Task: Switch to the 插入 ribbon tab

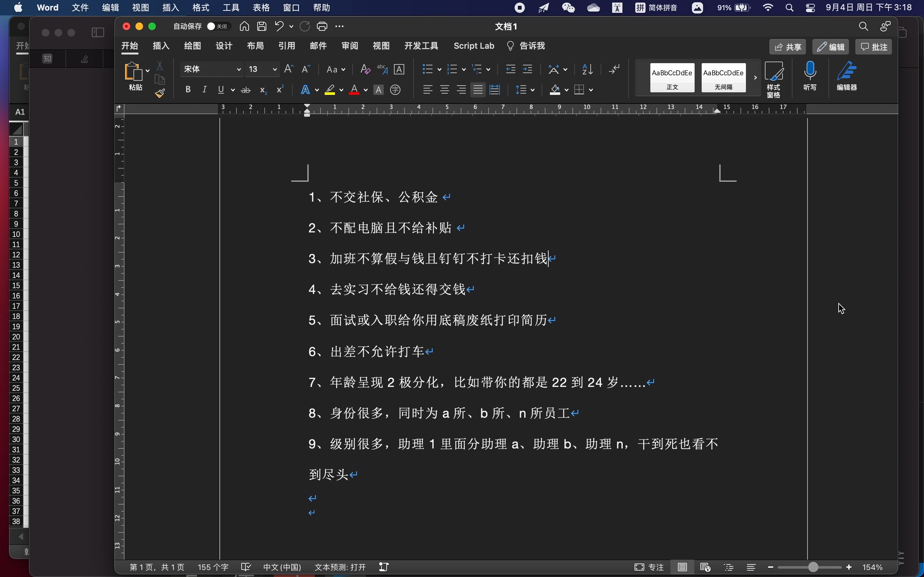Action: [162, 46]
